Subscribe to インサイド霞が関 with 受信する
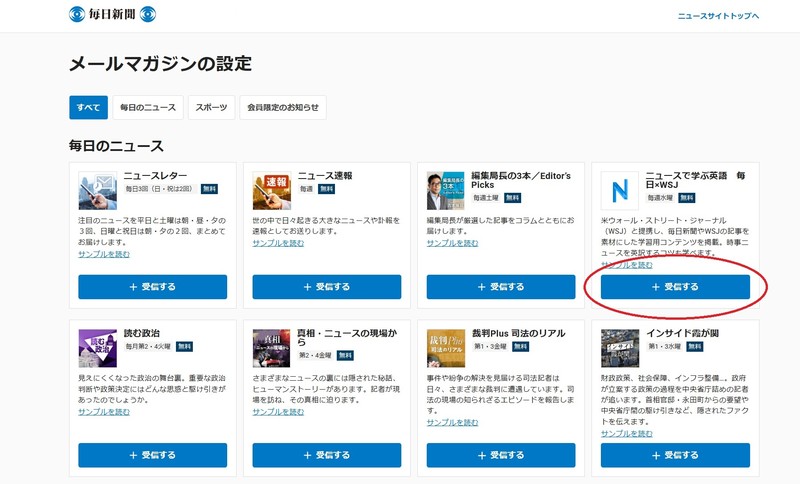Screen dimensions: 800x484 (x=676, y=455)
